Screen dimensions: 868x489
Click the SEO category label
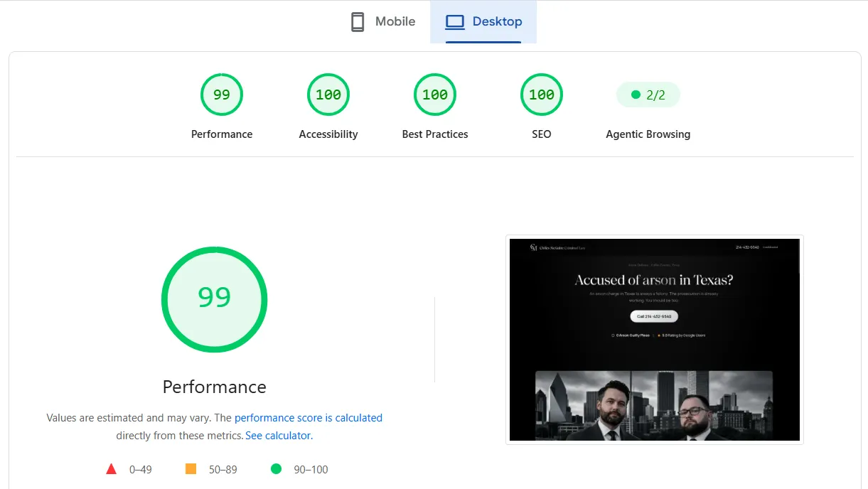(x=542, y=134)
